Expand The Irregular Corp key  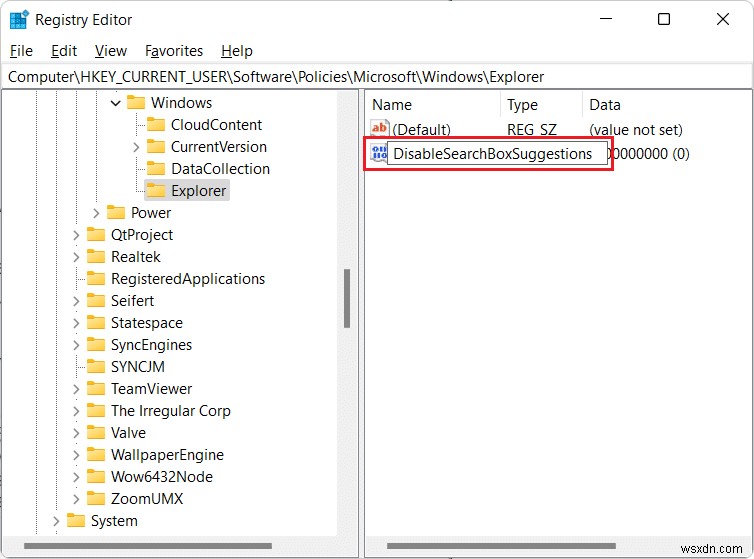click(x=75, y=411)
